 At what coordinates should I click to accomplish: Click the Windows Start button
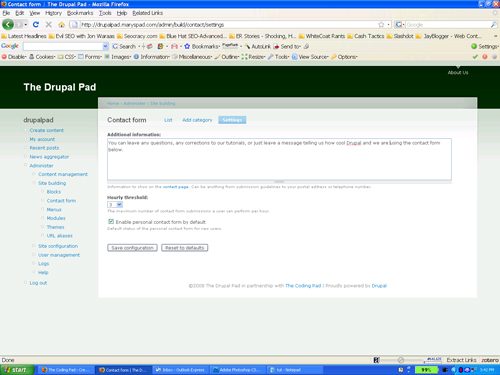pos(17,370)
